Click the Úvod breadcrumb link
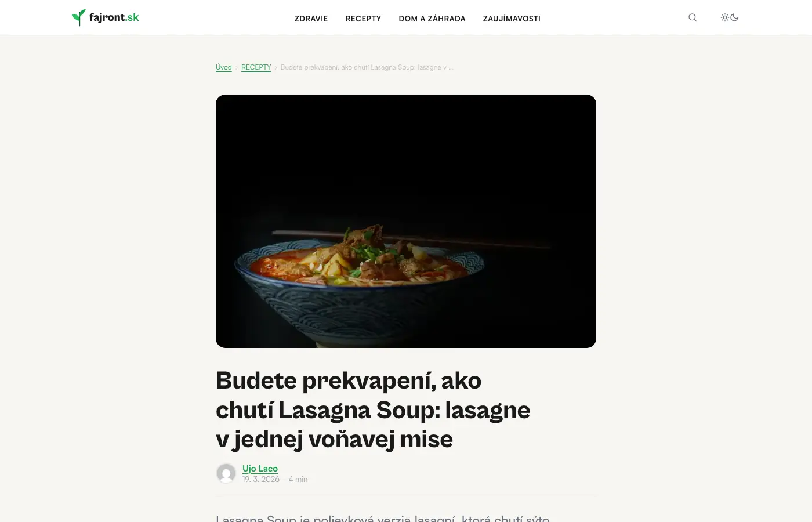 click(x=224, y=67)
